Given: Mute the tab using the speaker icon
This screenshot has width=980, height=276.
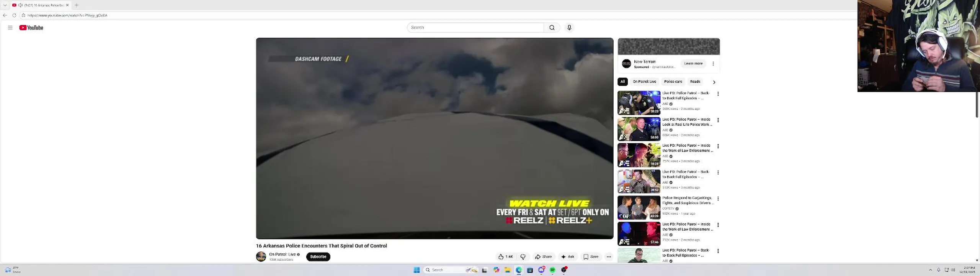Looking at the screenshot, I should click(20, 5).
